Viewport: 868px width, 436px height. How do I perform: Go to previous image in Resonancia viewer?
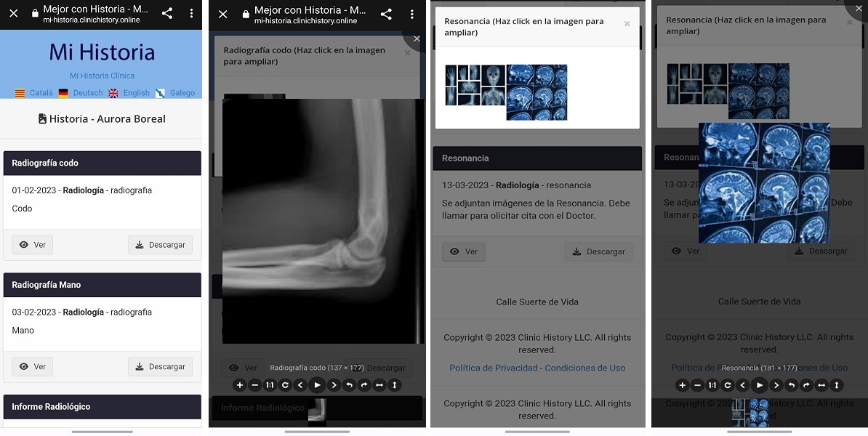click(743, 385)
